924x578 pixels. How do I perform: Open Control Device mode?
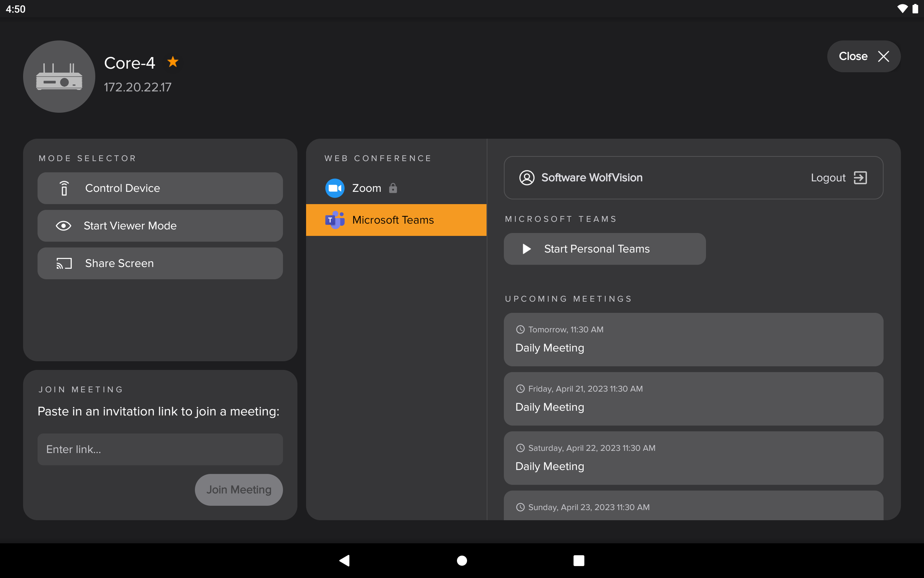pyautogui.click(x=160, y=188)
